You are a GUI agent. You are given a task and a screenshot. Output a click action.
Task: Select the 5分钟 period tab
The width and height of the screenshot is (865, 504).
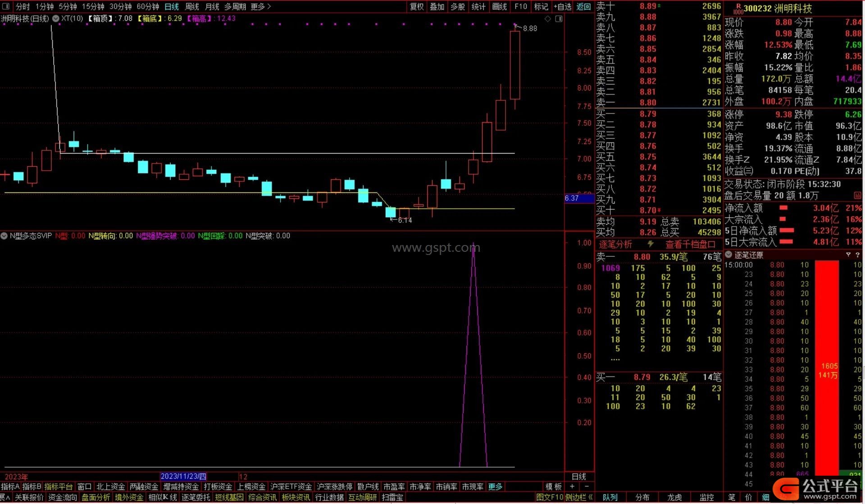[x=68, y=7]
